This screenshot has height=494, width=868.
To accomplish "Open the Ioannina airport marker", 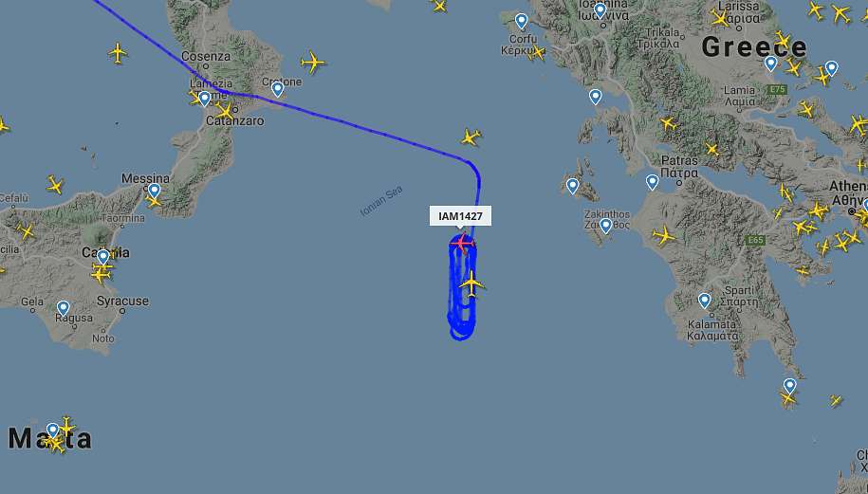I will coord(600,10).
